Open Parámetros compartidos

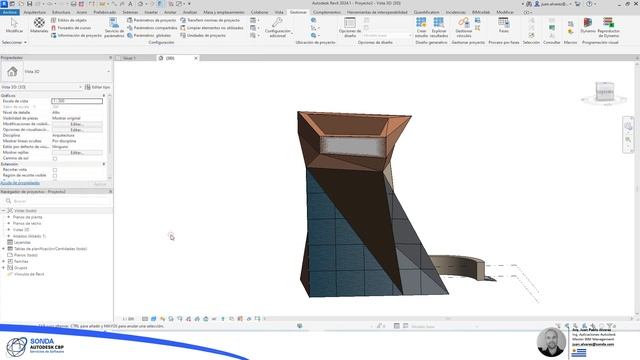pos(152,28)
